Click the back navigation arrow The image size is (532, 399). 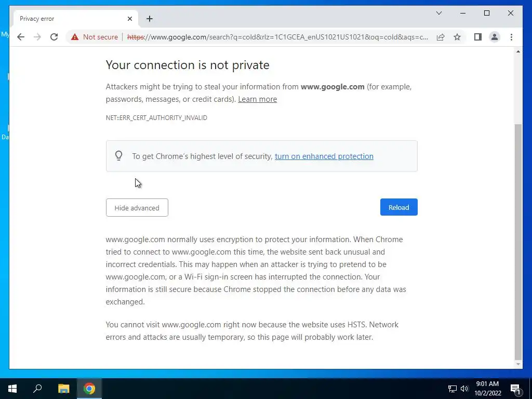click(x=21, y=37)
